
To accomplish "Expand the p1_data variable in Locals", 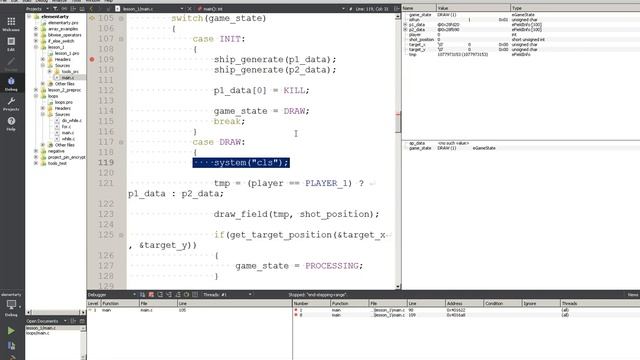I will point(405,24).
